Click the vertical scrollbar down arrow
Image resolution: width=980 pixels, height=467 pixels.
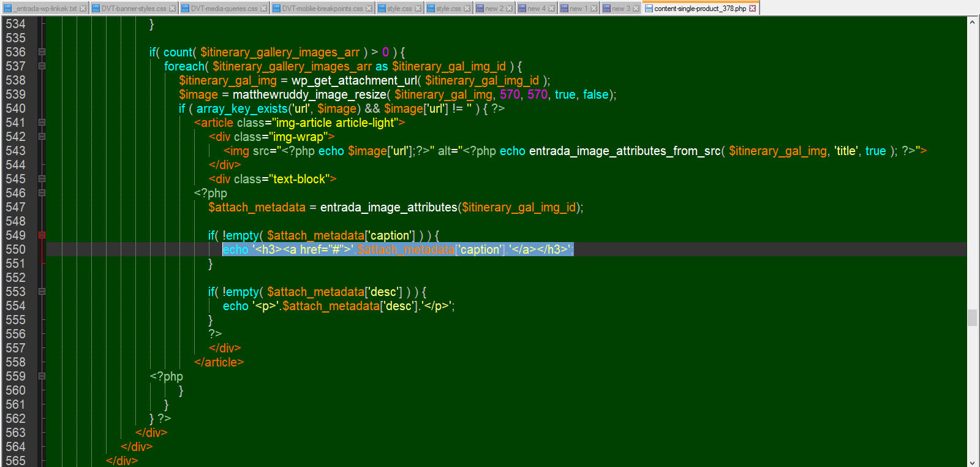click(x=972, y=461)
